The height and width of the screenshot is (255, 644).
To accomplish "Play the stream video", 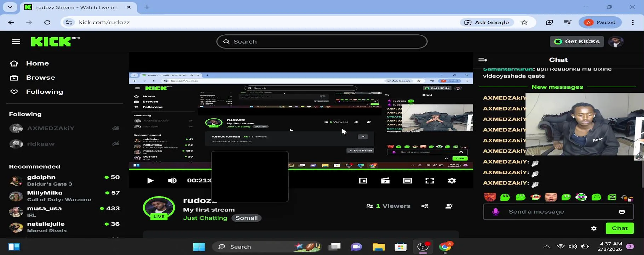I will [150, 181].
